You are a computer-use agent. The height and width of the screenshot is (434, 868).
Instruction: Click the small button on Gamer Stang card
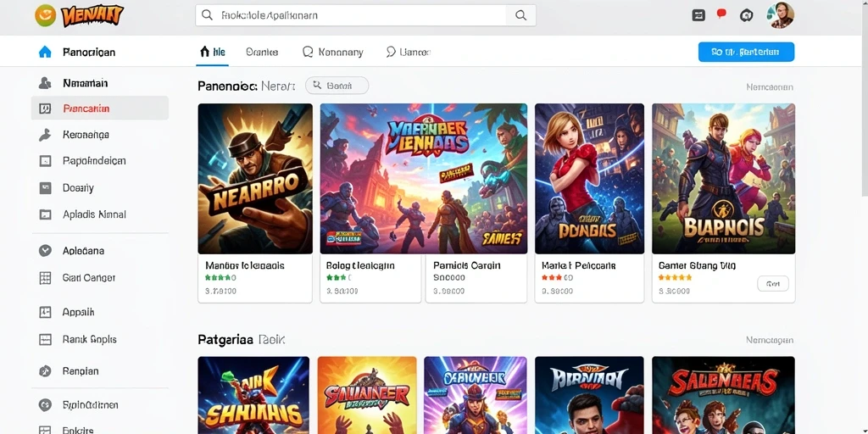773,284
